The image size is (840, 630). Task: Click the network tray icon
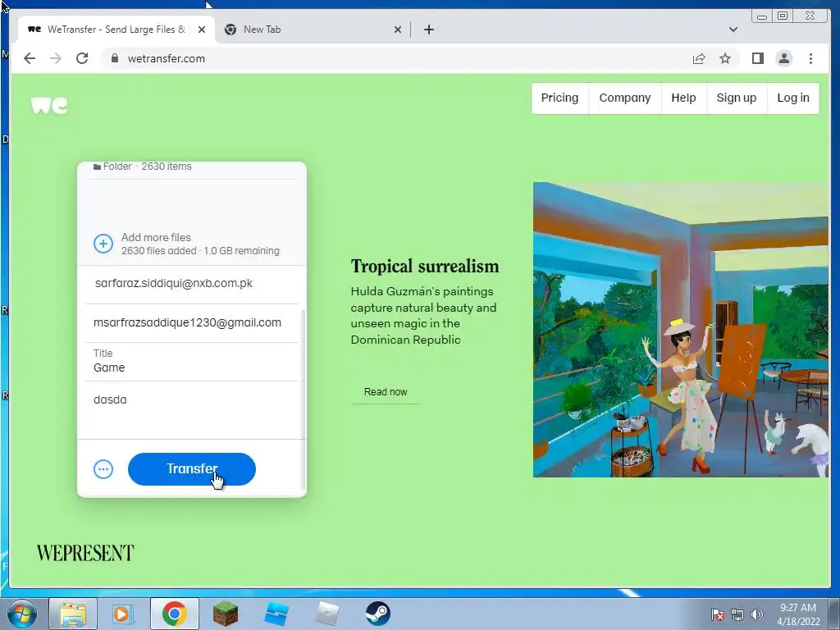(x=737, y=615)
